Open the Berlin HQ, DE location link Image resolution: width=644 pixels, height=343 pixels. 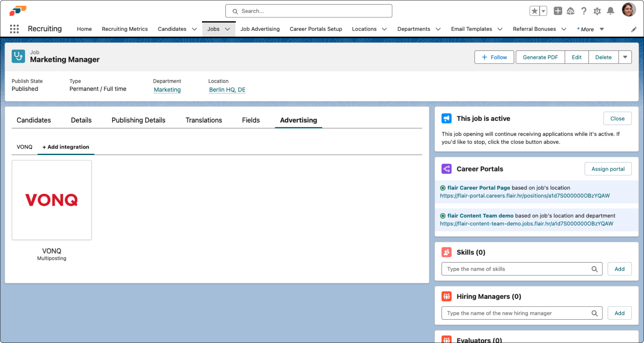tap(227, 90)
